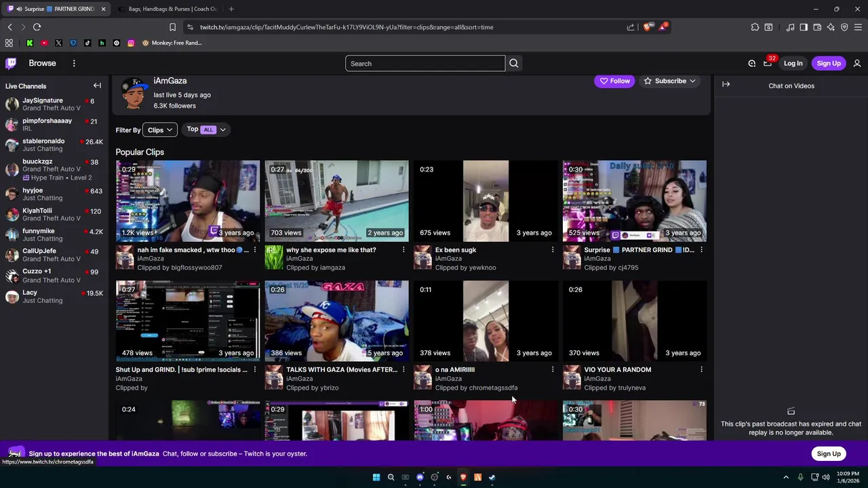Open the Twitch home logo

click(x=11, y=63)
